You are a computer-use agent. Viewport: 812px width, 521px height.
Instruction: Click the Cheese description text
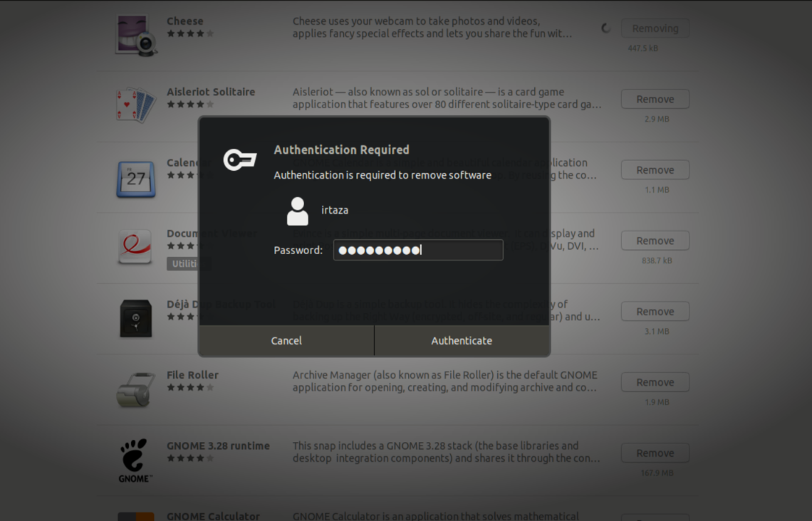tap(432, 28)
